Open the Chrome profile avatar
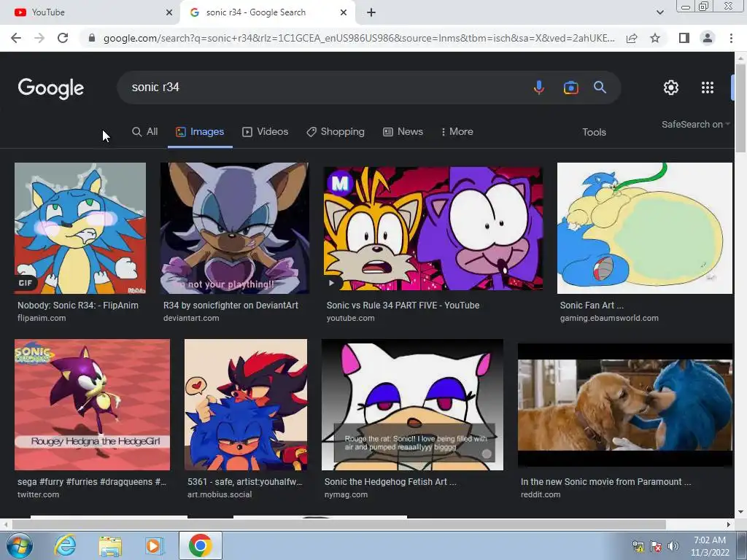This screenshot has height=560, width=747. pyautogui.click(x=708, y=38)
